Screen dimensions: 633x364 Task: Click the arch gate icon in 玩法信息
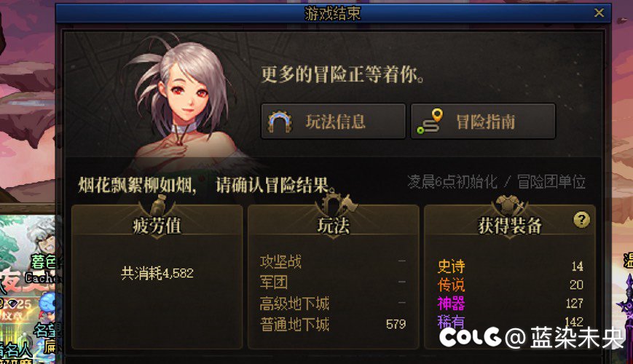click(x=280, y=122)
